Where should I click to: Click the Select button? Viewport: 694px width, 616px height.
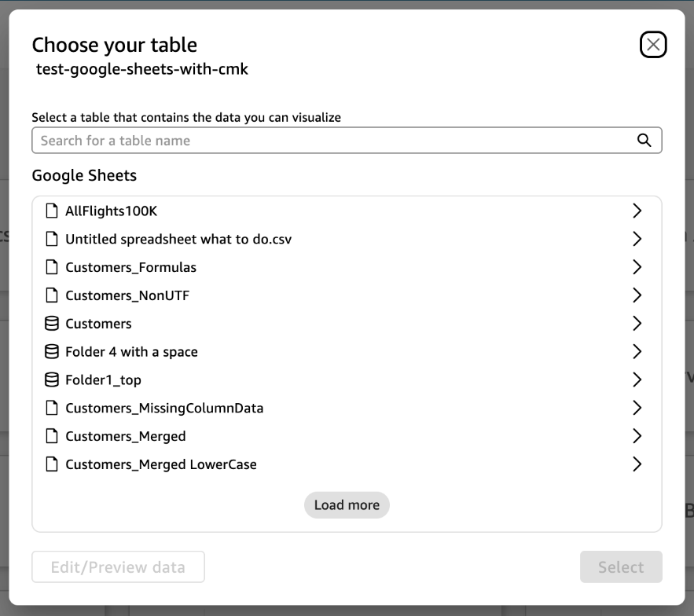pyautogui.click(x=621, y=567)
